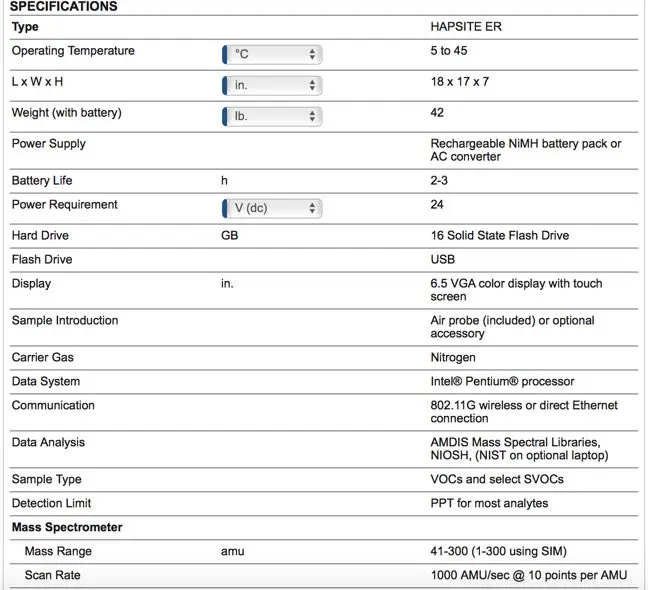Click the Communication row label
Image resolution: width=648 pixels, height=590 pixels.
(53, 405)
